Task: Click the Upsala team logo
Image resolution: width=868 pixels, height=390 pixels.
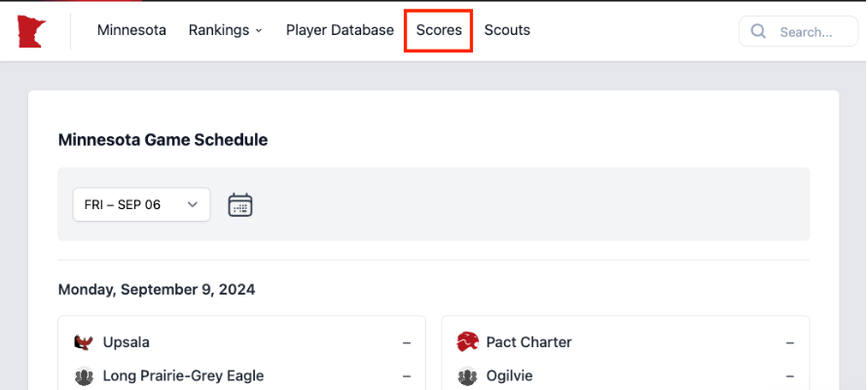Action: coord(84,342)
